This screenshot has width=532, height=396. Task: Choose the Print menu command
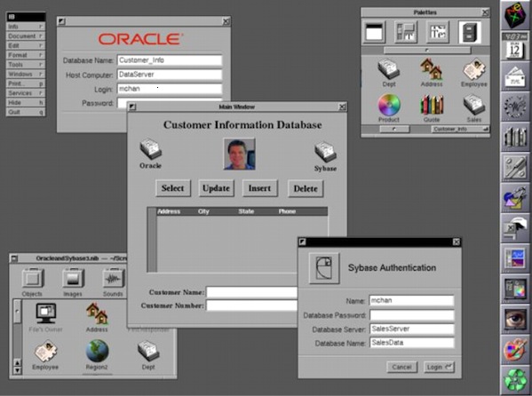[x=26, y=83]
